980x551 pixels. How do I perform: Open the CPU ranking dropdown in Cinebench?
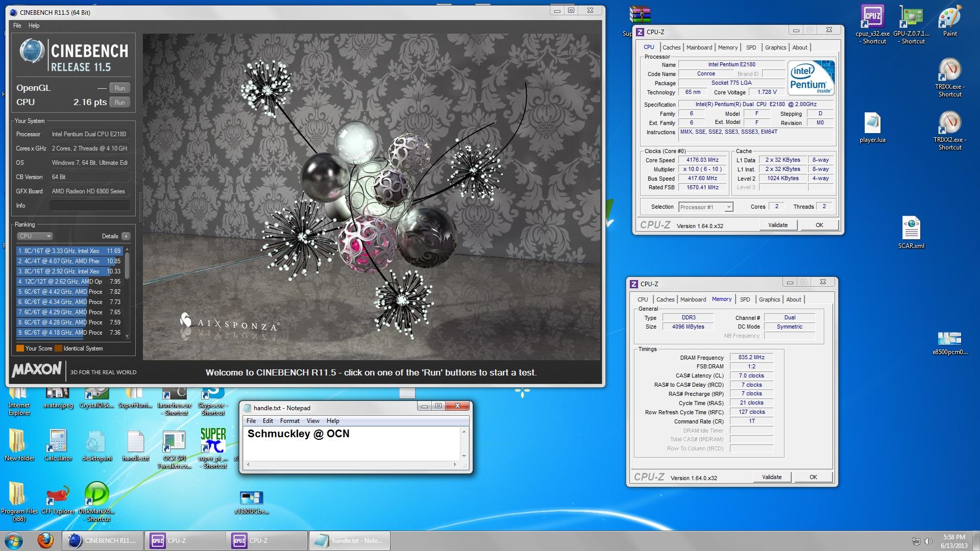(35, 236)
